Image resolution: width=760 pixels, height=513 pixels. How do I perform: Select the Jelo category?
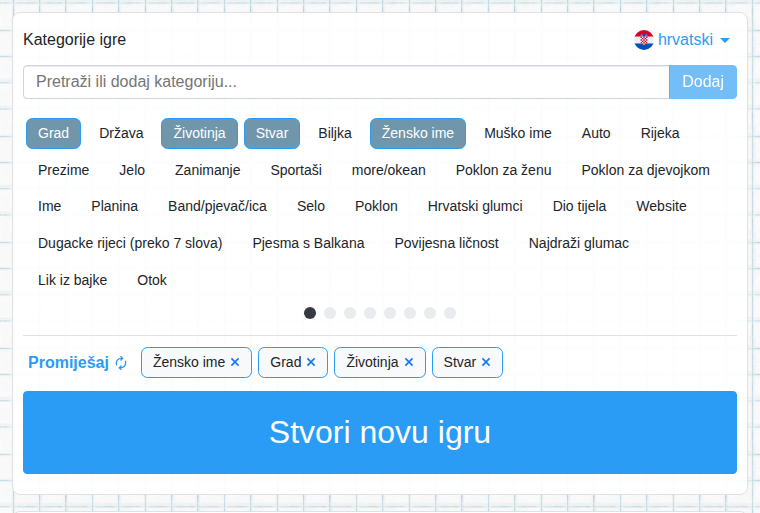(x=132, y=170)
